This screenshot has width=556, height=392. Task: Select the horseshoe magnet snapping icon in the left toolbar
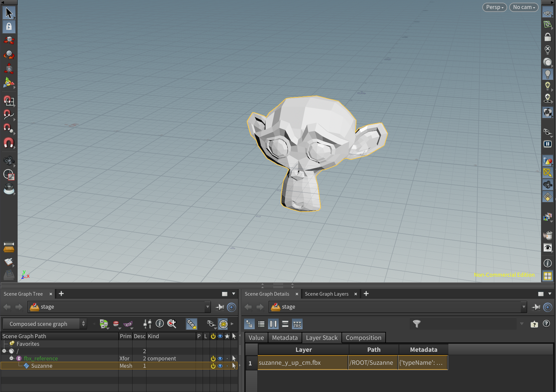(x=9, y=143)
